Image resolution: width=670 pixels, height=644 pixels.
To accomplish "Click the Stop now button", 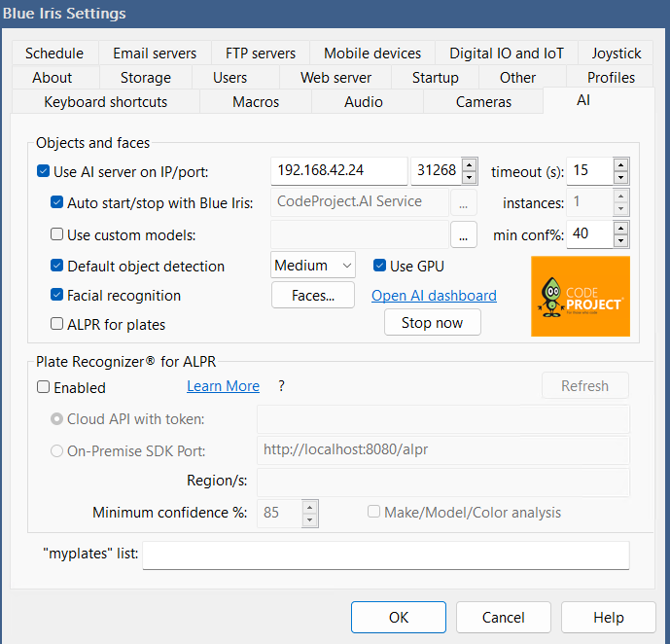I will [432, 323].
